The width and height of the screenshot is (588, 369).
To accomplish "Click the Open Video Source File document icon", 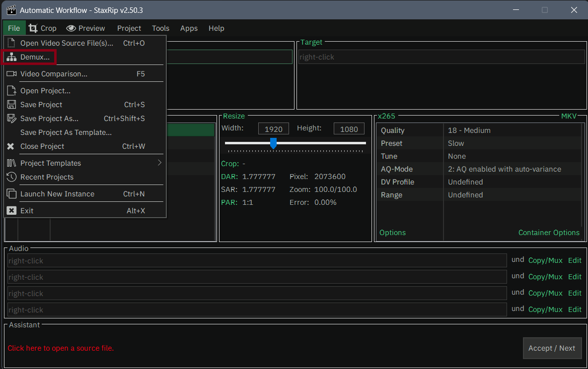I will [x=11, y=43].
